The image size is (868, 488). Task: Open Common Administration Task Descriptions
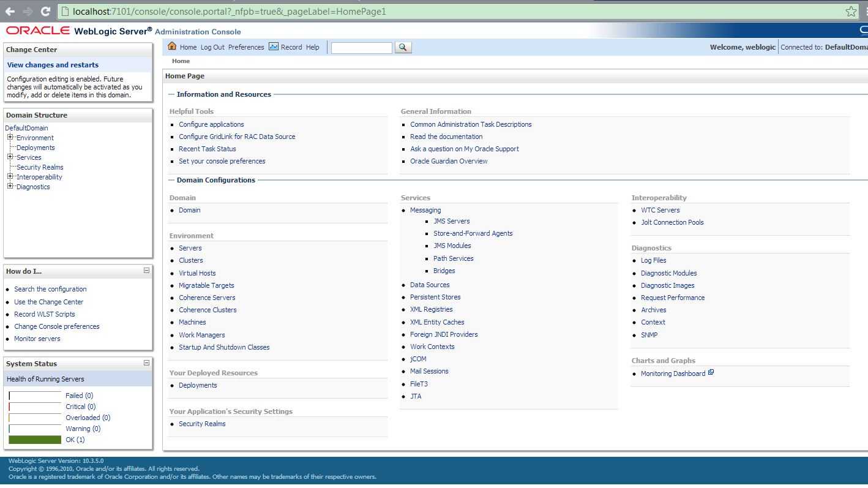click(471, 124)
